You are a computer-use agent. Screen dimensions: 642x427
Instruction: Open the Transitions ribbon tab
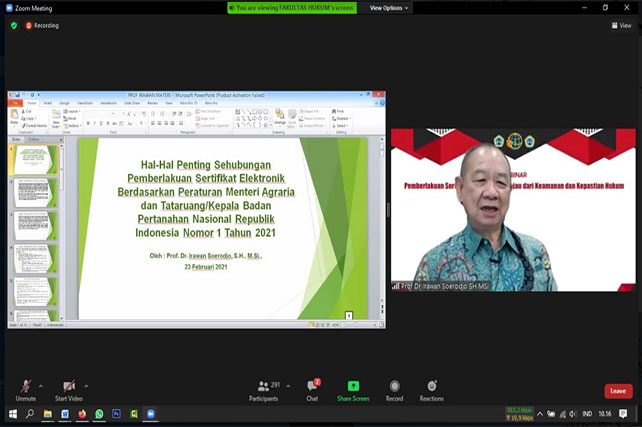pyautogui.click(x=85, y=103)
